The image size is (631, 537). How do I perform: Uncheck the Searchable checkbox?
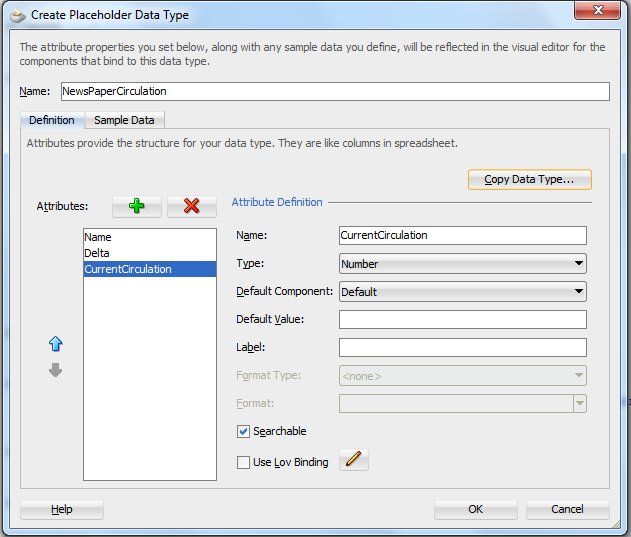243,431
